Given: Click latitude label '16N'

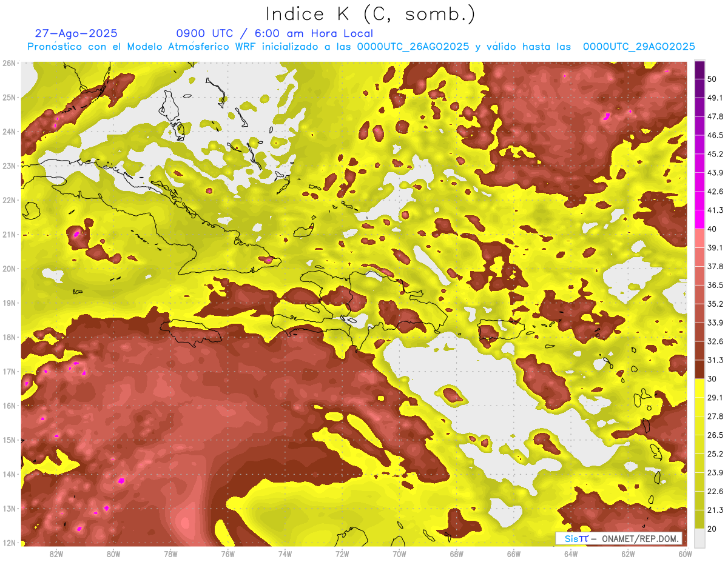Looking at the screenshot, I should pos(9,406).
